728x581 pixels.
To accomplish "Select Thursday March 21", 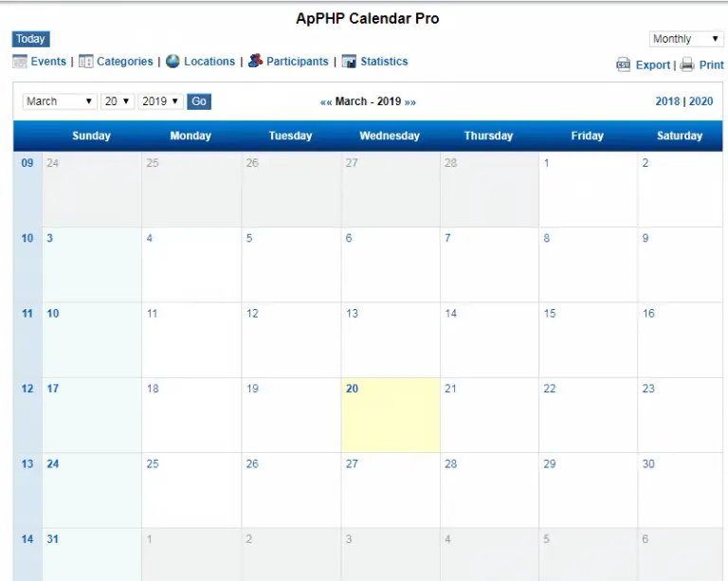I will (x=489, y=415).
